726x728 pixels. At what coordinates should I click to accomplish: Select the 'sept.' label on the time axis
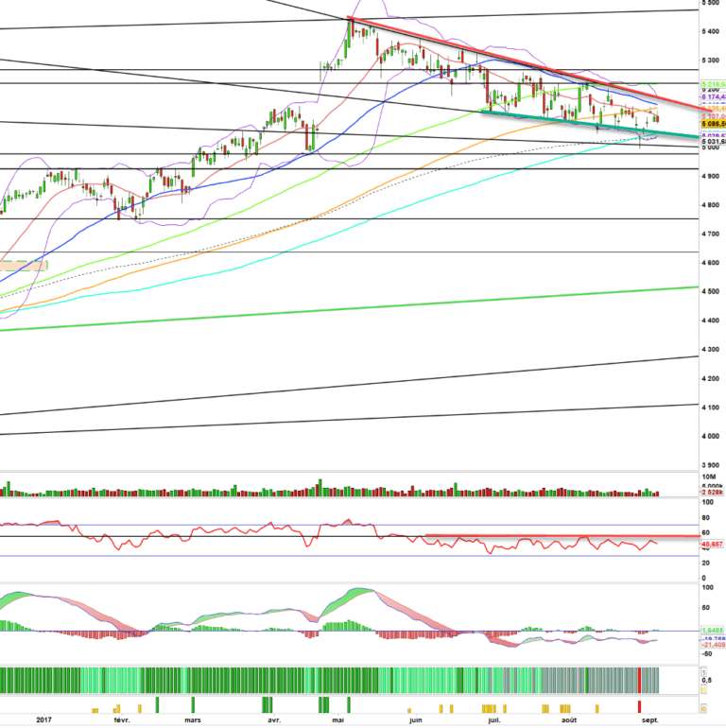click(648, 720)
